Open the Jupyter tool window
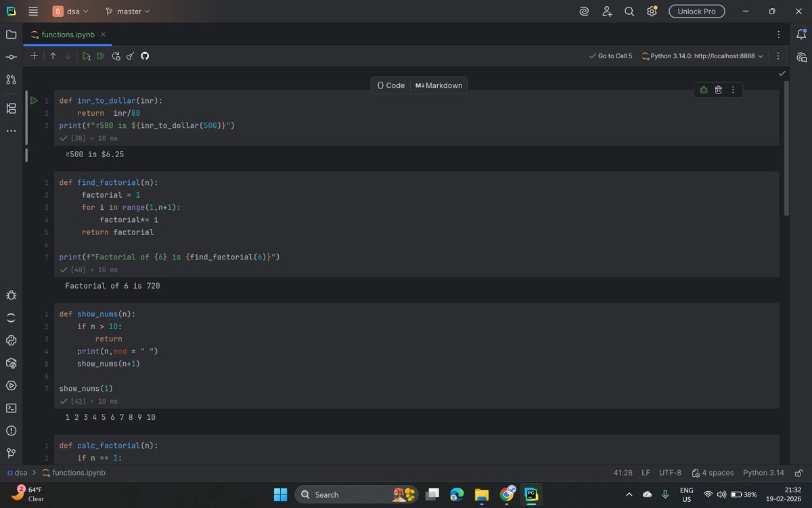 pyautogui.click(x=11, y=318)
